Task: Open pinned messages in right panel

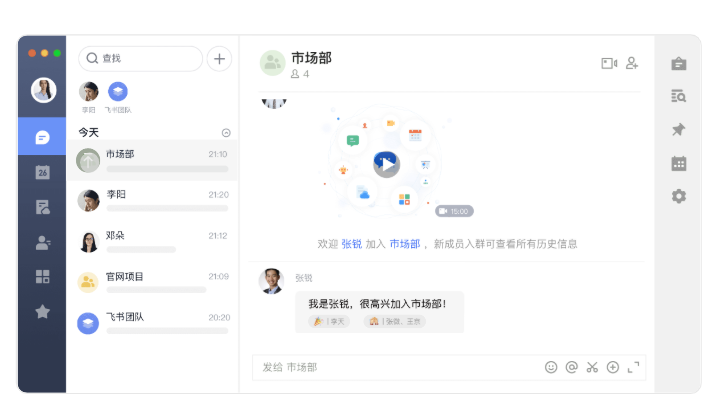Action: (679, 130)
